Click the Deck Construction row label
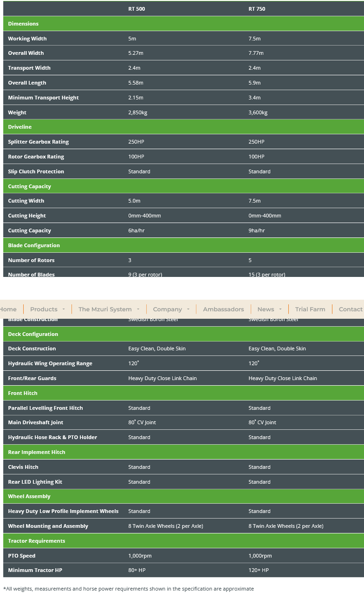Screen dimensions: 364x598 [32, 348]
